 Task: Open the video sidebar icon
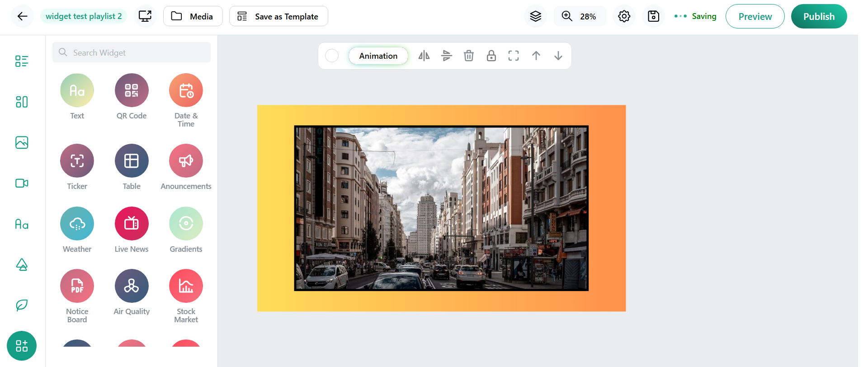click(22, 183)
